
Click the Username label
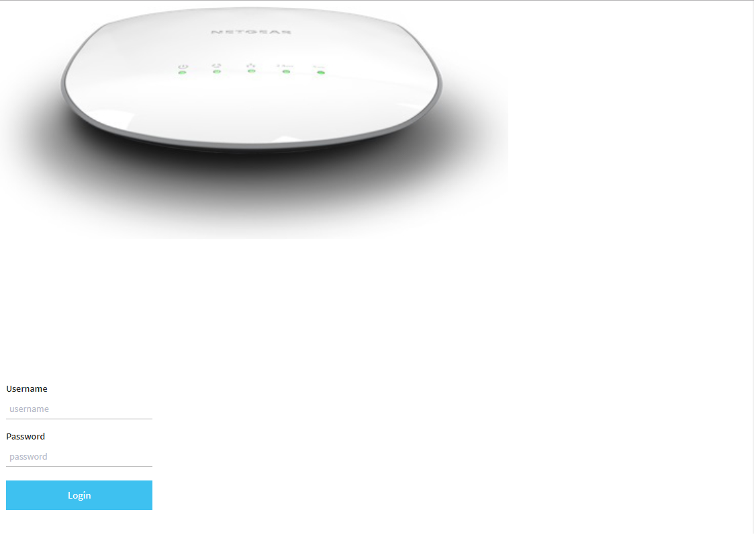[27, 389]
